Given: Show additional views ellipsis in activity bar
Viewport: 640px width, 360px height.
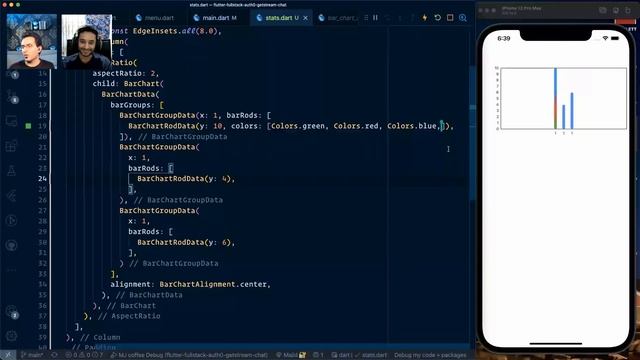Looking at the screenshot, I should point(11,270).
